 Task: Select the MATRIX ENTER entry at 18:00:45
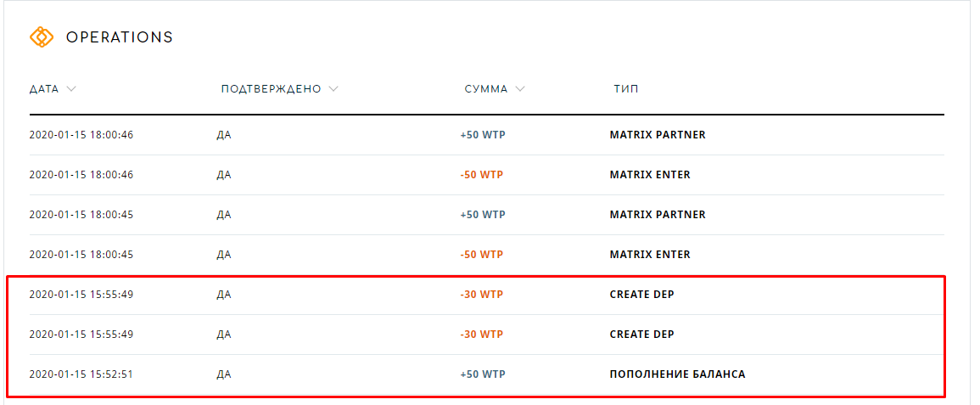point(650,255)
